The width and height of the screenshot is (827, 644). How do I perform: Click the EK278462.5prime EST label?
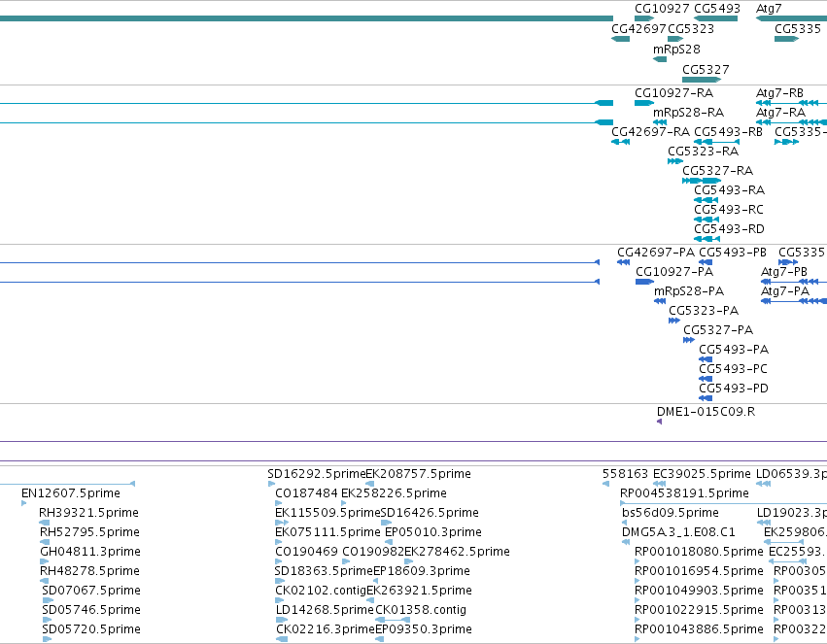click(x=458, y=553)
